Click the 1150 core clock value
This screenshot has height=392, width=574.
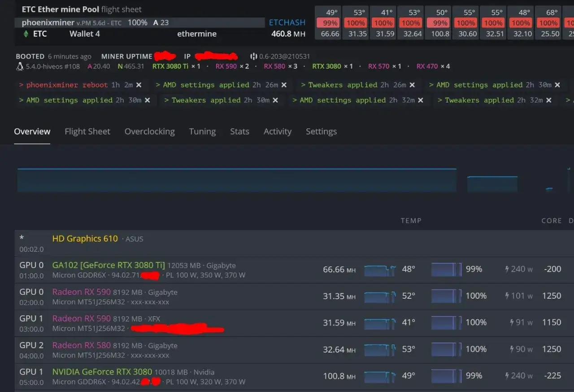(x=552, y=322)
